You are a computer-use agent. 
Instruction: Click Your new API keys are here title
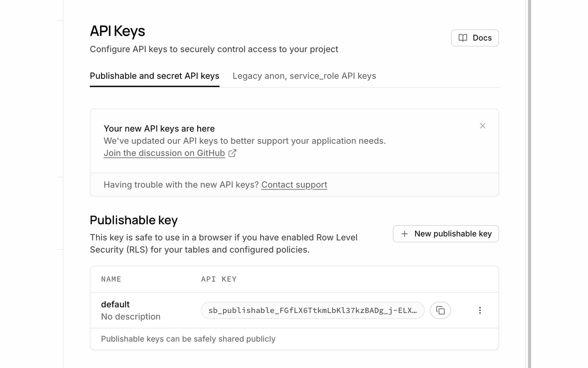point(159,129)
